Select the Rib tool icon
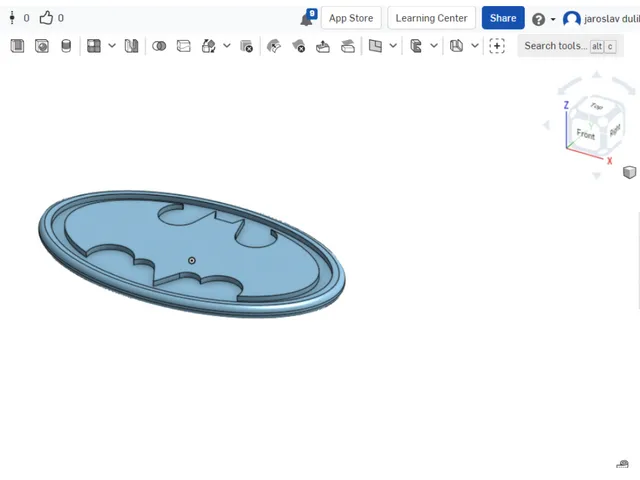 131,46
